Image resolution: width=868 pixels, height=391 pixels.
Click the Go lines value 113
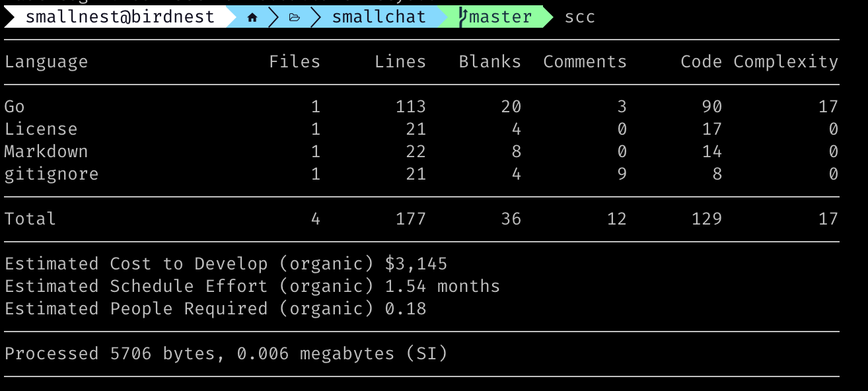click(411, 106)
